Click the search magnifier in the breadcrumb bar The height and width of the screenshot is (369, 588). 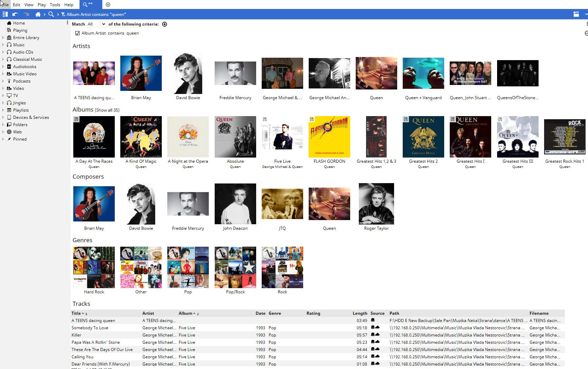pos(51,14)
